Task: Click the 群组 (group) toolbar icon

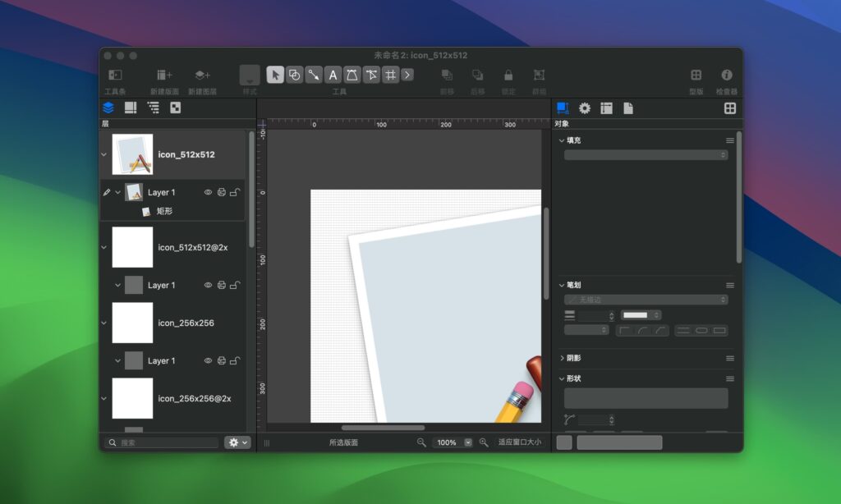Action: pos(538,75)
